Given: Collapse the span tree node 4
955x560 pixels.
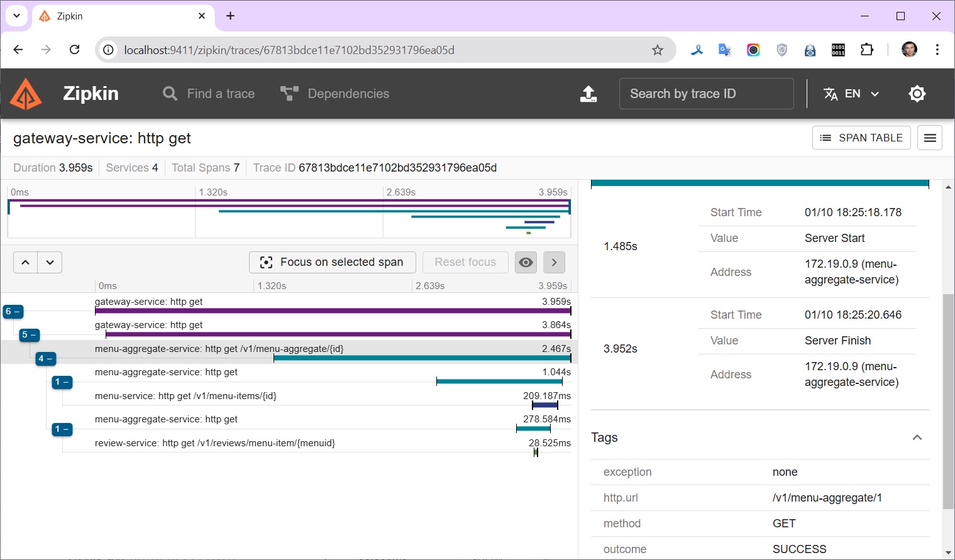Looking at the screenshot, I should (x=45, y=358).
